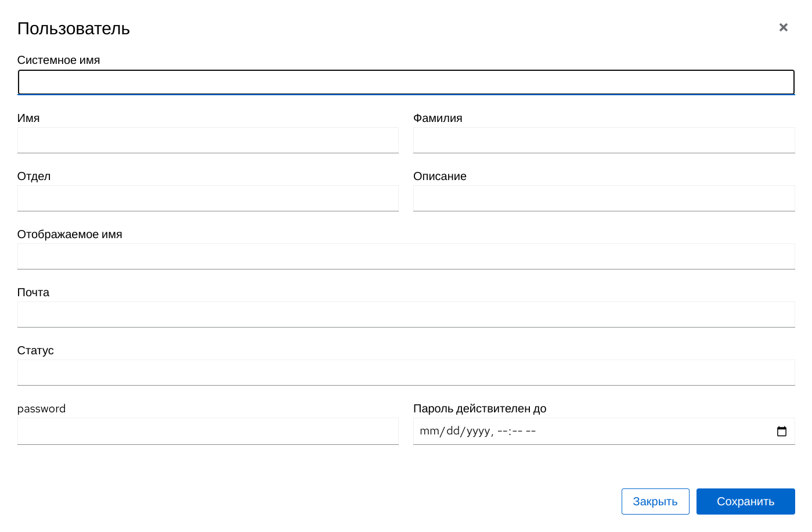The width and height of the screenshot is (812, 532).
Task: Select the month (mm) segment of expiry date
Action: coord(430,432)
